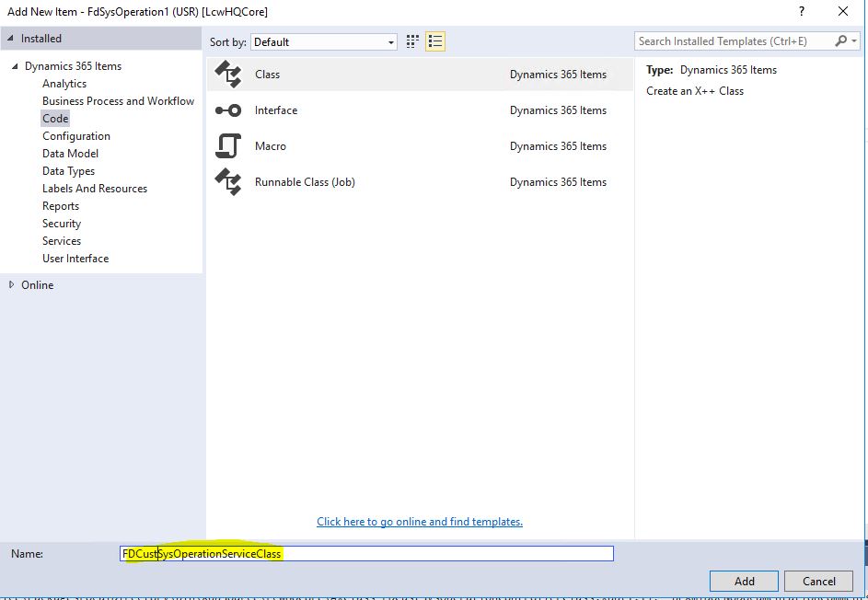The image size is (868, 600).
Task: Collapse the Installed section
Action: [x=10, y=39]
